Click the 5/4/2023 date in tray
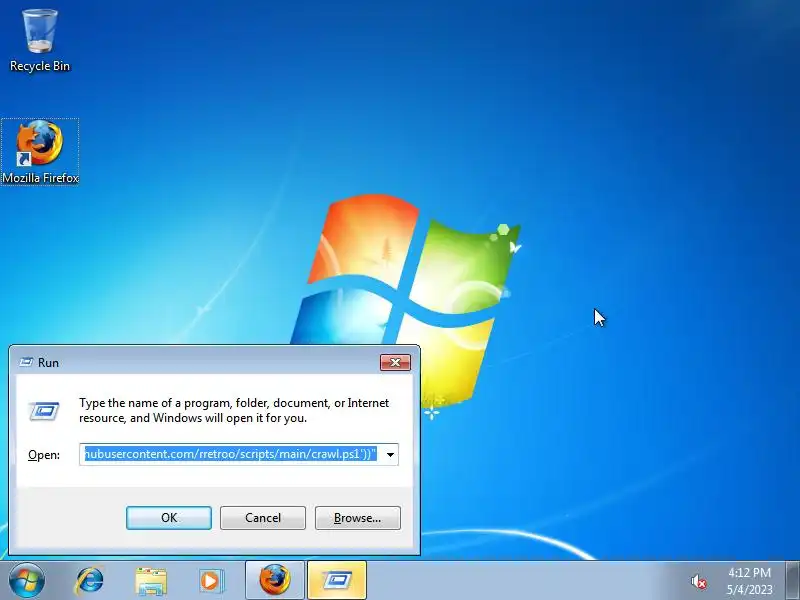This screenshot has height=600, width=800. point(749,589)
